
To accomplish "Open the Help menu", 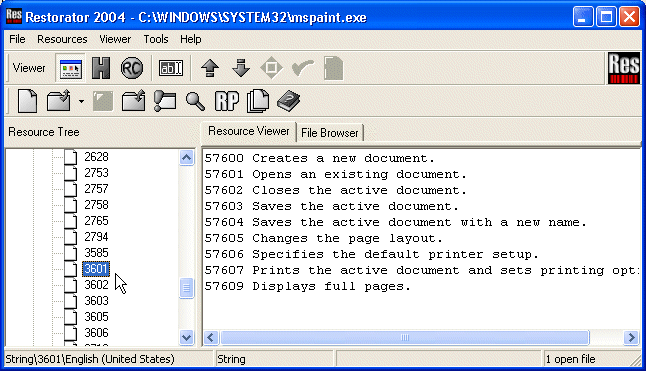I will pos(191,39).
